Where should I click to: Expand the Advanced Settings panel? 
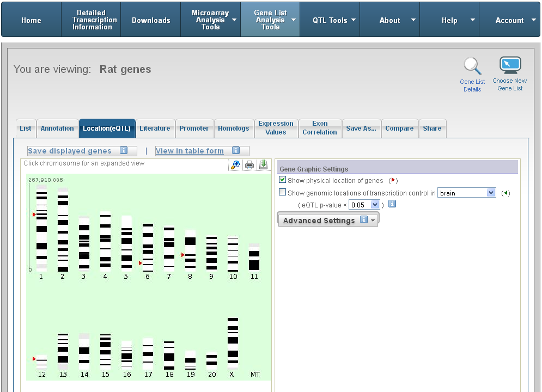(x=328, y=220)
